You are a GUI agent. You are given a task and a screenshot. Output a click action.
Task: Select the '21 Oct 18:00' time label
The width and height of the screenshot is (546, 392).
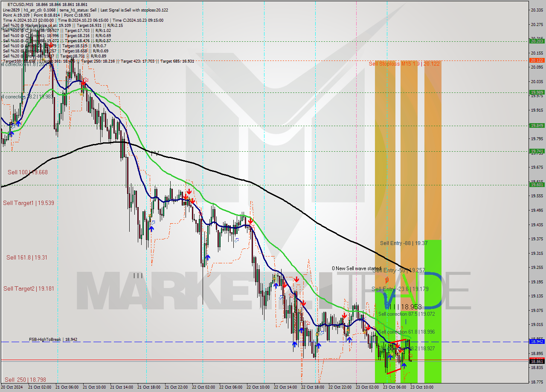[148, 387]
